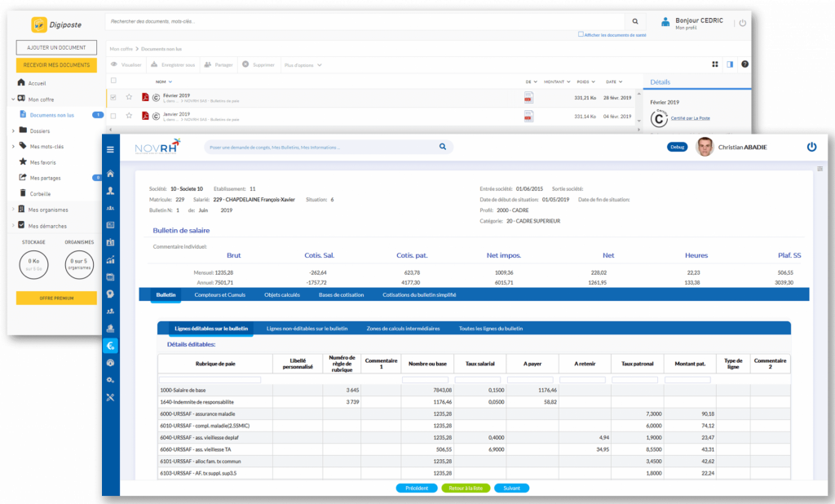Open Lignes non-éditables sur le bulletin tab
835x504 pixels.
coord(307,328)
